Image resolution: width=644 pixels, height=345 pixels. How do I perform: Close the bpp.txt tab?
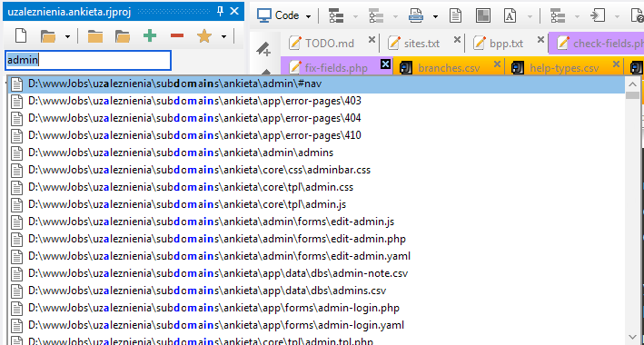point(541,40)
